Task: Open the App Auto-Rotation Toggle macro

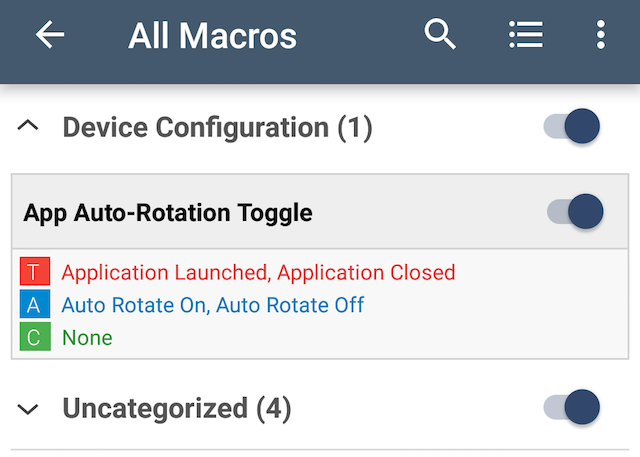Action: click(168, 213)
